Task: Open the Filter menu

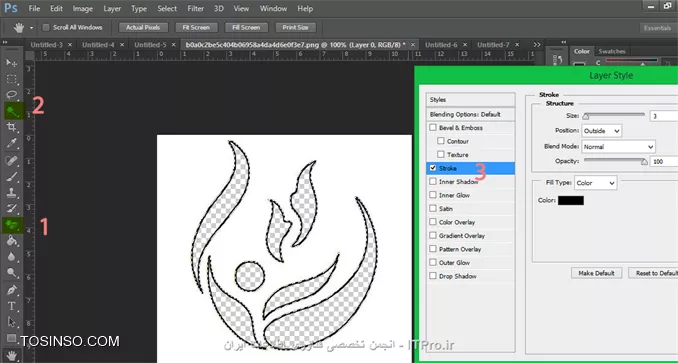Action: (x=195, y=9)
